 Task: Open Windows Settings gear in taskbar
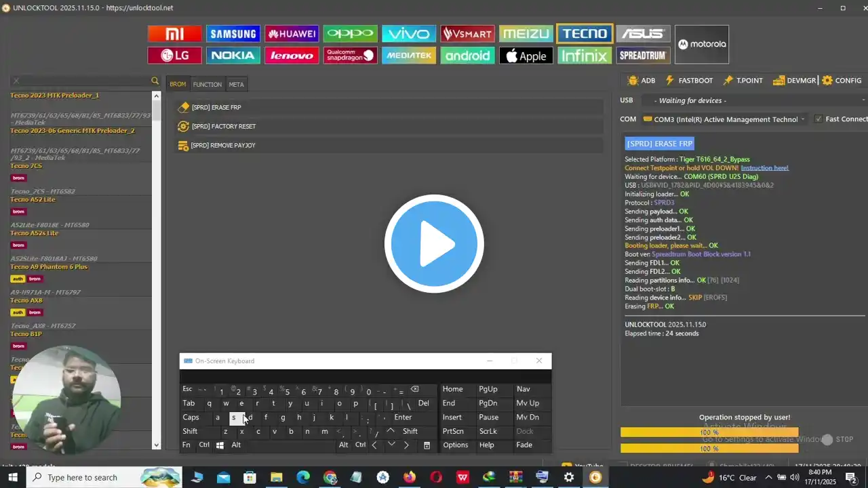(x=569, y=478)
